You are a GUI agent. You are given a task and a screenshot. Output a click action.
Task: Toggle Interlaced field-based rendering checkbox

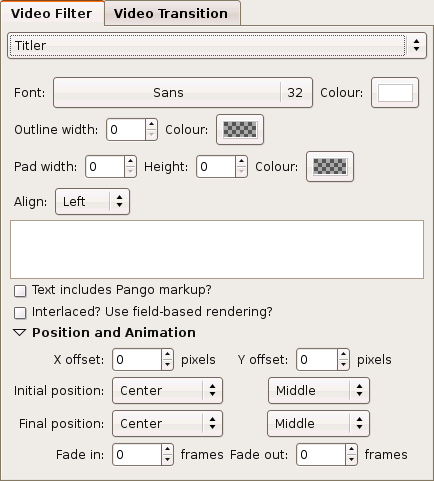pyautogui.click(x=20, y=313)
